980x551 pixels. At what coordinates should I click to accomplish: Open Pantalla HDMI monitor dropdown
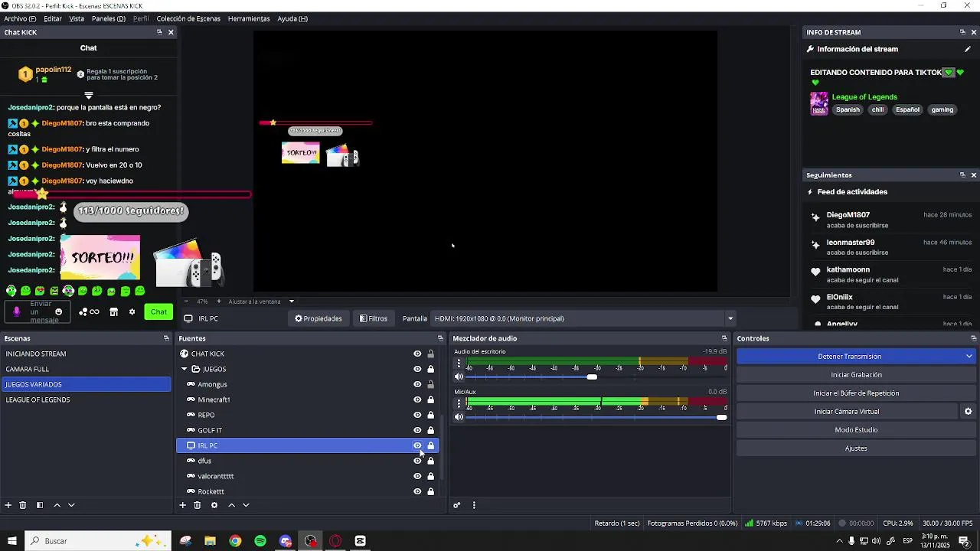(730, 318)
